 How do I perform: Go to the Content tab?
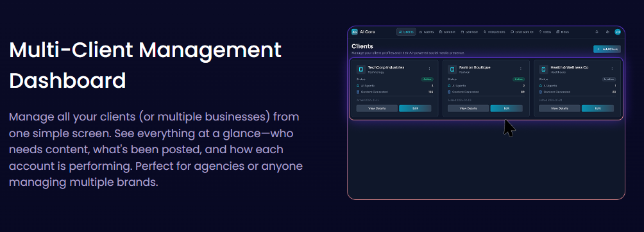click(447, 31)
